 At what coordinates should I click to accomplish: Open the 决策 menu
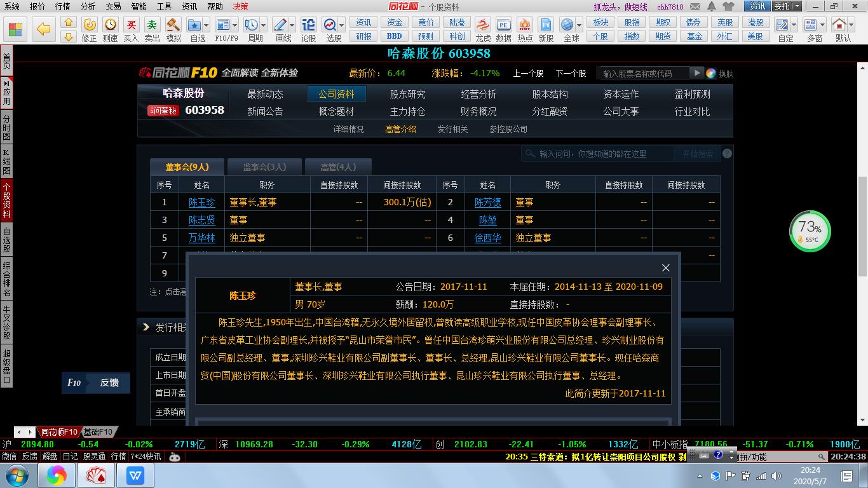tap(240, 6)
